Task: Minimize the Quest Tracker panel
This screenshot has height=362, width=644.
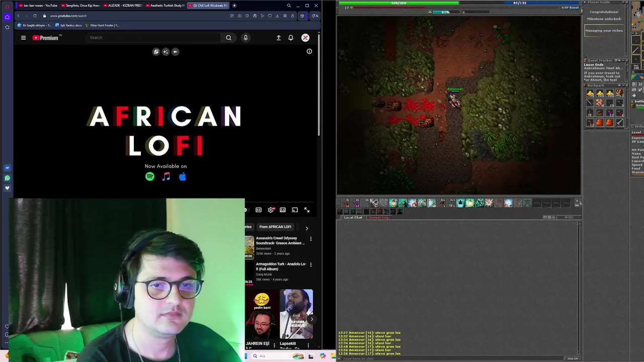Action: point(622,60)
